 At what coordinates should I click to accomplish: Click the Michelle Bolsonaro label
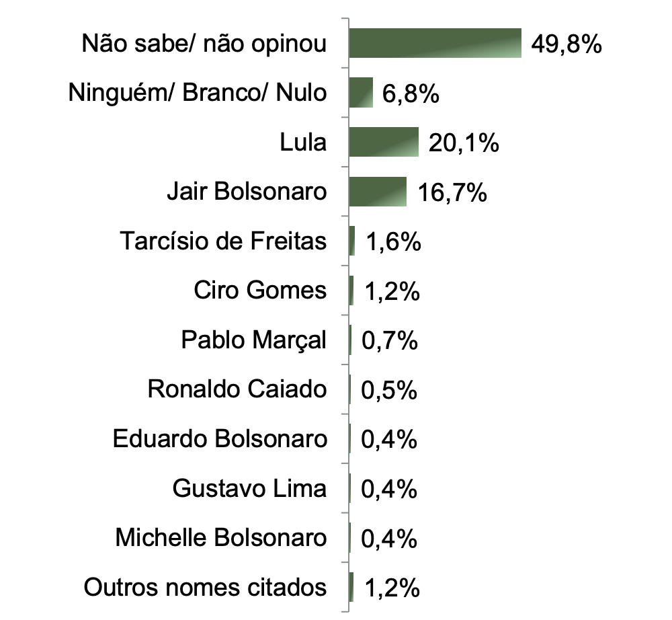221,537
